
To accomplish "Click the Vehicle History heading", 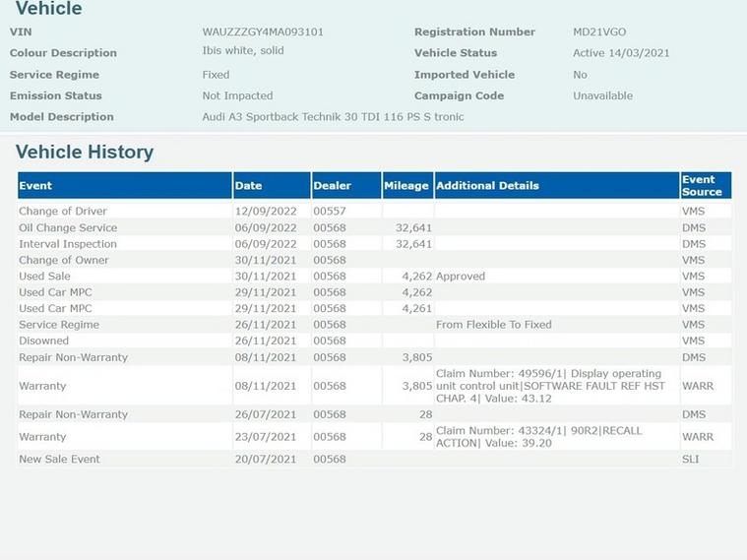I will tap(85, 152).
